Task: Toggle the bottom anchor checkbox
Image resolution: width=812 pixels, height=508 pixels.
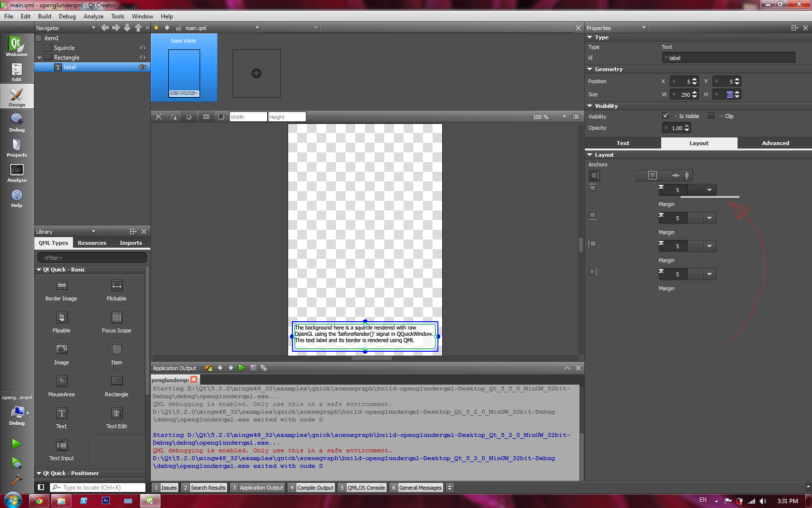Action: (593, 216)
